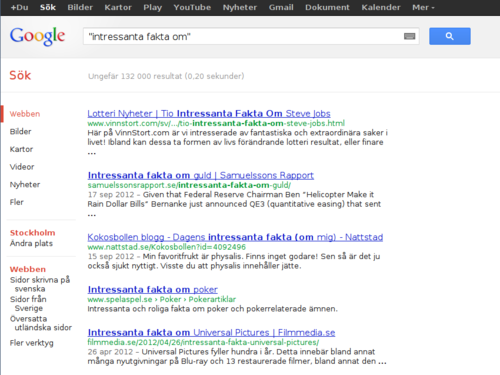
Task: Expand the Mer dropdown menu
Action: 423,7
